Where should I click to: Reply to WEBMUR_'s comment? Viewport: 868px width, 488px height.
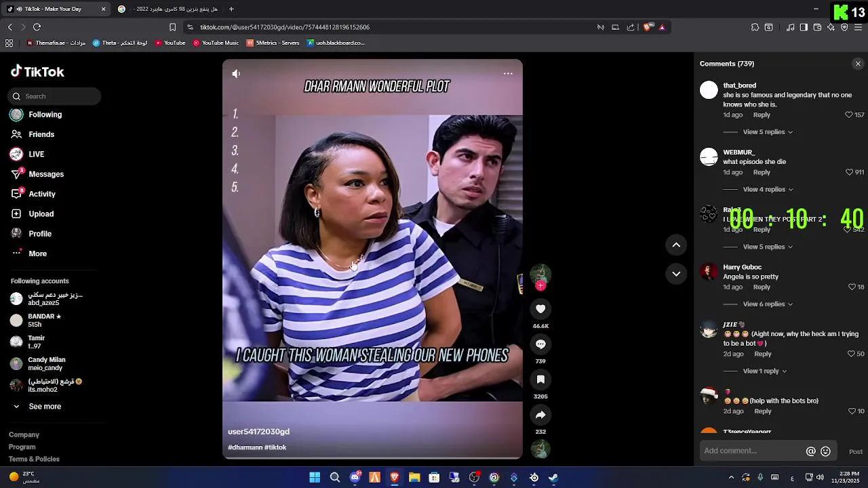[x=762, y=172]
